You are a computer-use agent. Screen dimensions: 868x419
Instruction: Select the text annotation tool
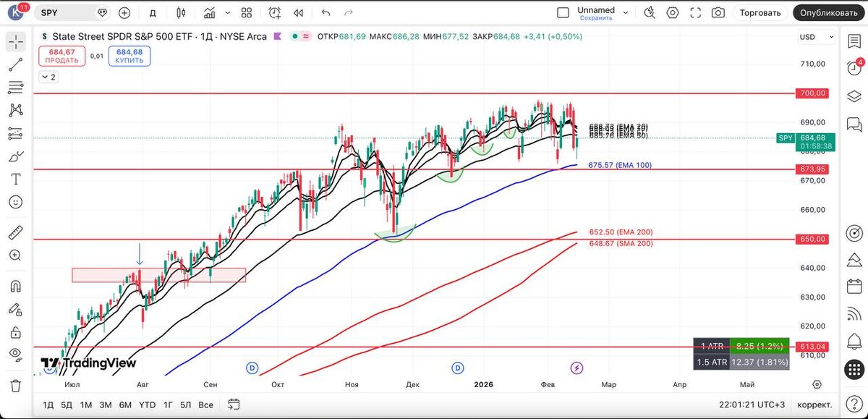tap(15, 179)
